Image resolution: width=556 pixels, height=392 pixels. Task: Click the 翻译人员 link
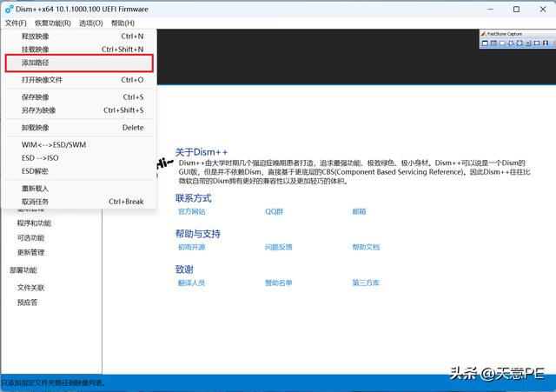(x=191, y=283)
